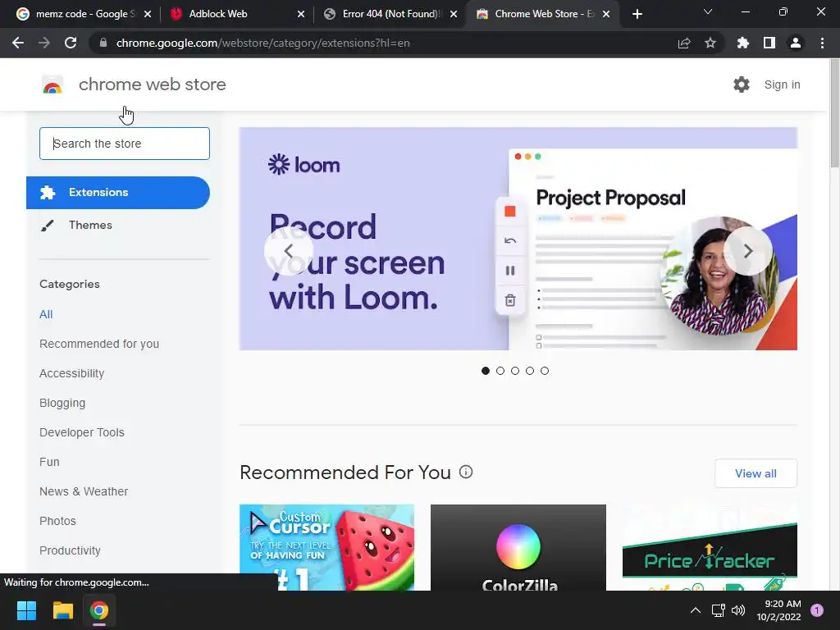840x630 pixels.
Task: Open clock showing 9:20 AM
Action: pyautogui.click(x=778, y=610)
